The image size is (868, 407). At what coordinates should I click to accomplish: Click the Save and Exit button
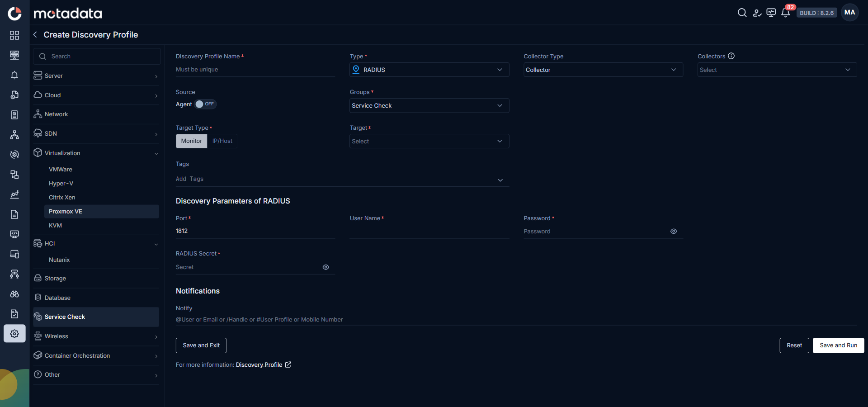click(201, 345)
